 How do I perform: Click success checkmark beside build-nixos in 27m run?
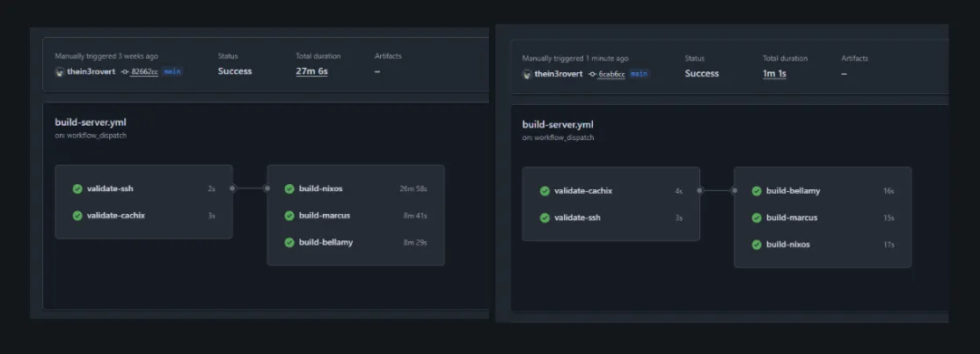[289, 188]
